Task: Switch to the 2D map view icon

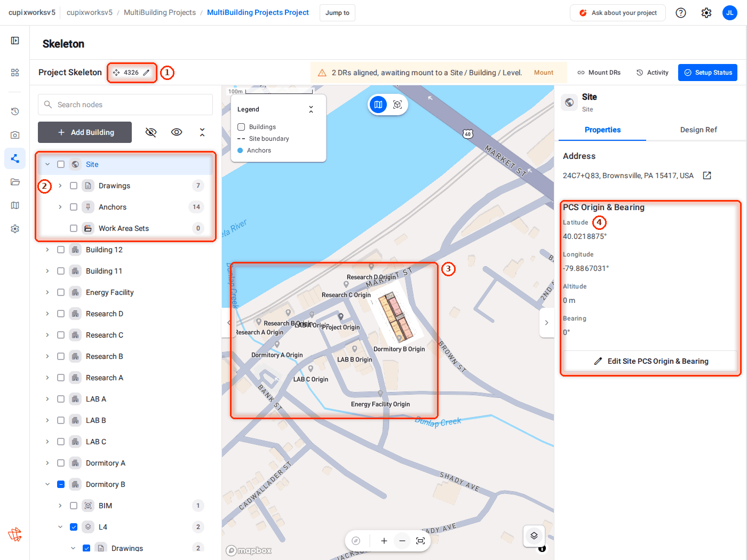Action: pyautogui.click(x=378, y=105)
